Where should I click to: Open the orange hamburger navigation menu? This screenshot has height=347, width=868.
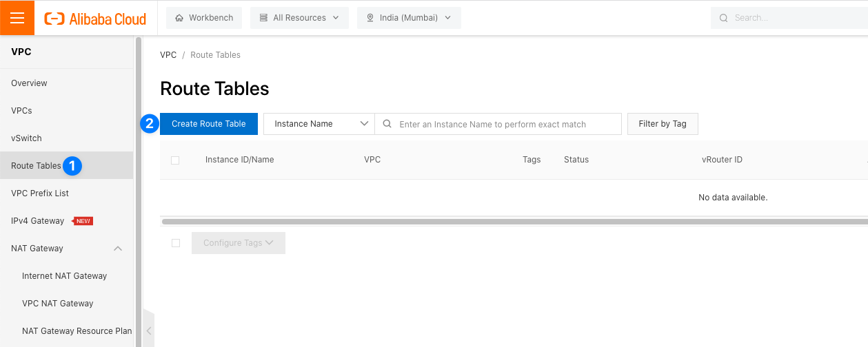coord(17,18)
